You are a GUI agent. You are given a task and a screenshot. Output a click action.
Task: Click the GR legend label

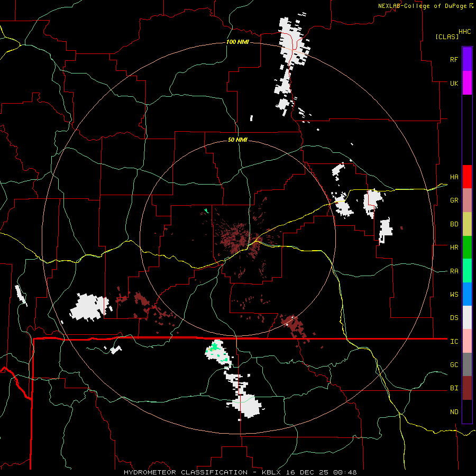(x=454, y=200)
